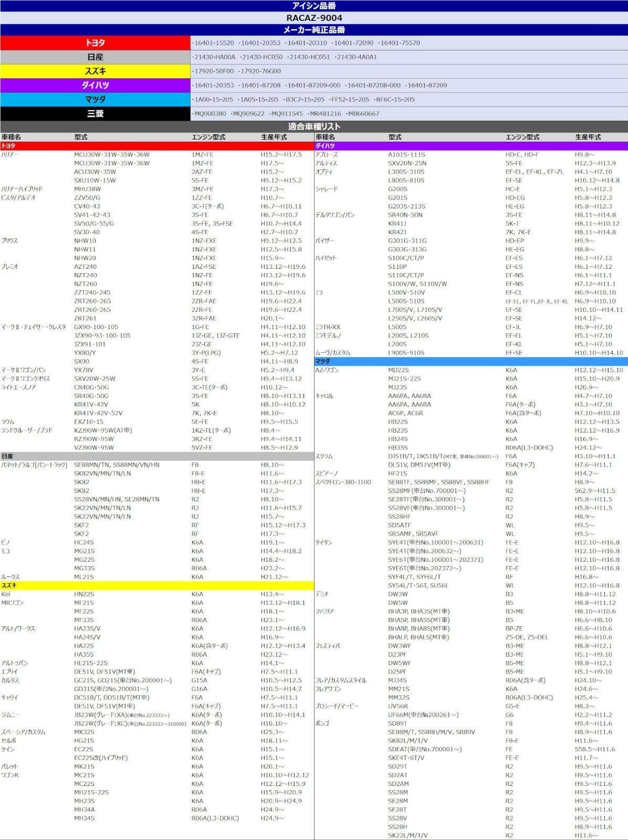Select the アプローズ model name

327,155
